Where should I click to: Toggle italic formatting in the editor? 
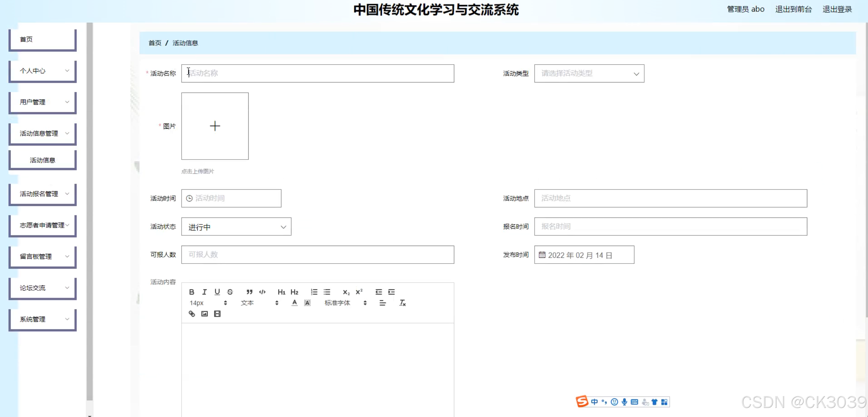[x=204, y=292]
